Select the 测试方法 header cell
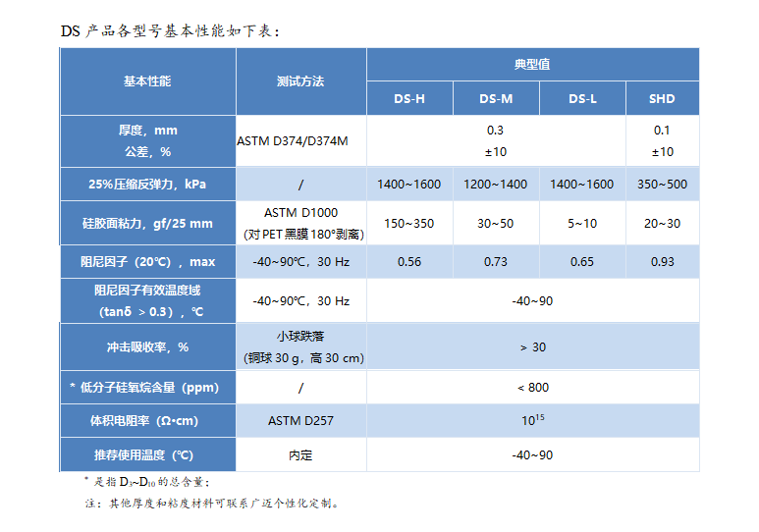The height and width of the screenshot is (532, 759). pyautogui.click(x=300, y=81)
